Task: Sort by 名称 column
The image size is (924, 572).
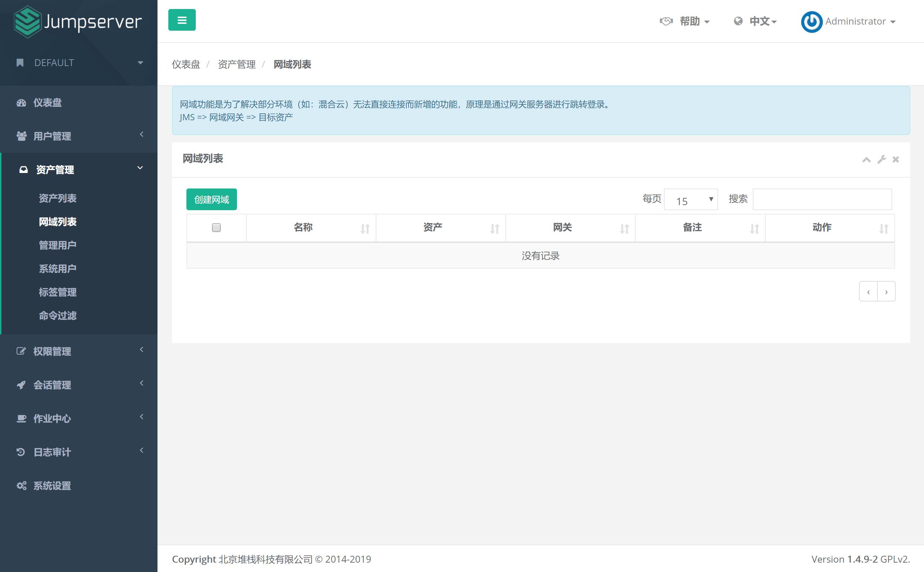Action: pyautogui.click(x=311, y=228)
